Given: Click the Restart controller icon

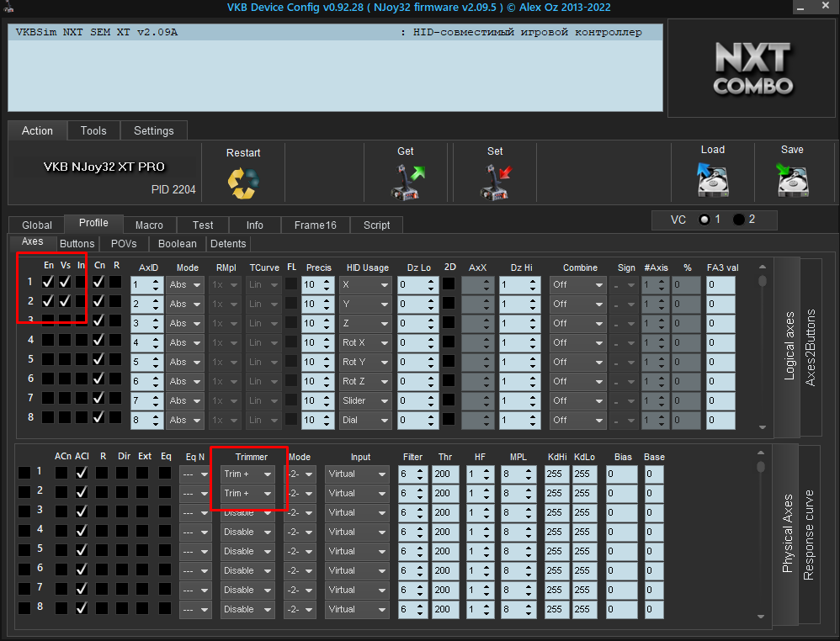Looking at the screenshot, I should tap(243, 181).
